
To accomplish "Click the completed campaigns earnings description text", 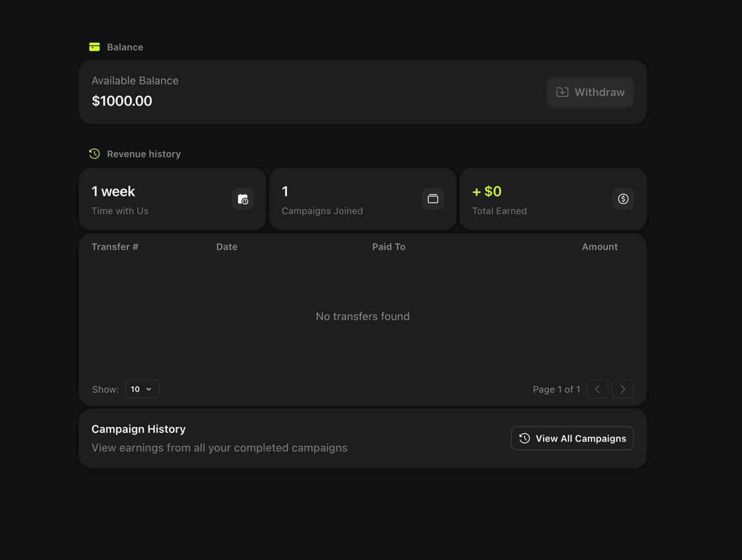I will click(220, 448).
